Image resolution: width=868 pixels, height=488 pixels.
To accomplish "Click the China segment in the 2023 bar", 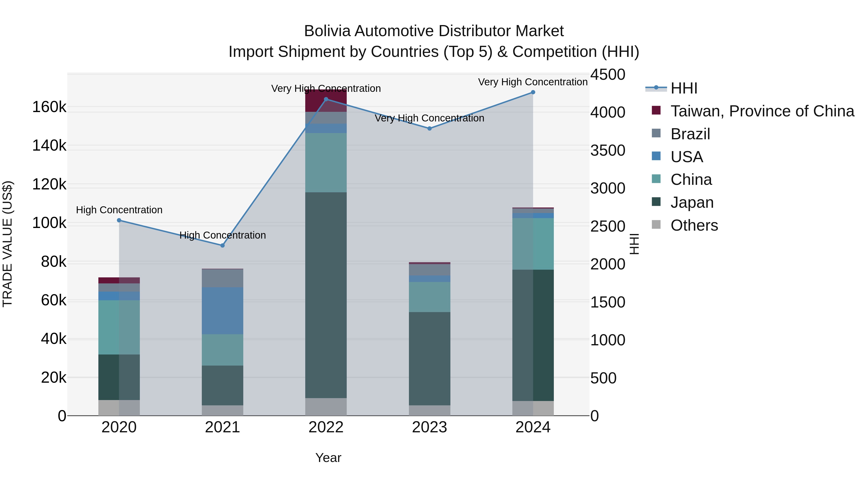I will (x=429, y=297).
